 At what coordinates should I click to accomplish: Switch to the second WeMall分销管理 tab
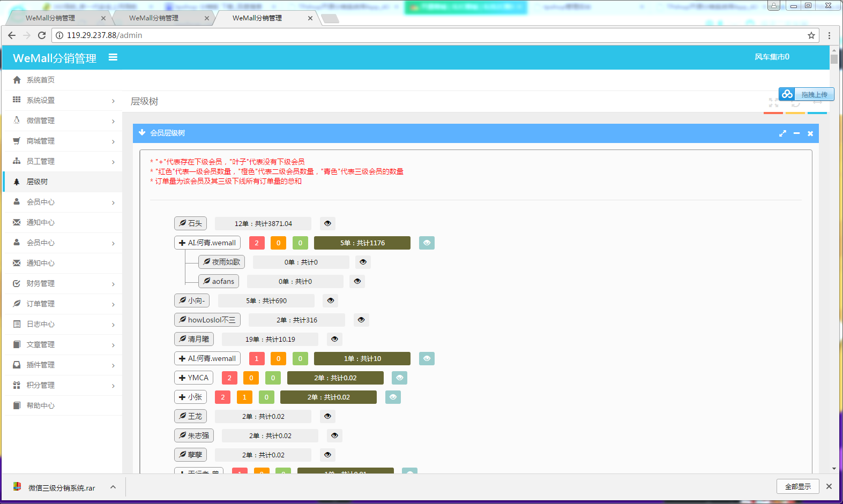coord(162,18)
